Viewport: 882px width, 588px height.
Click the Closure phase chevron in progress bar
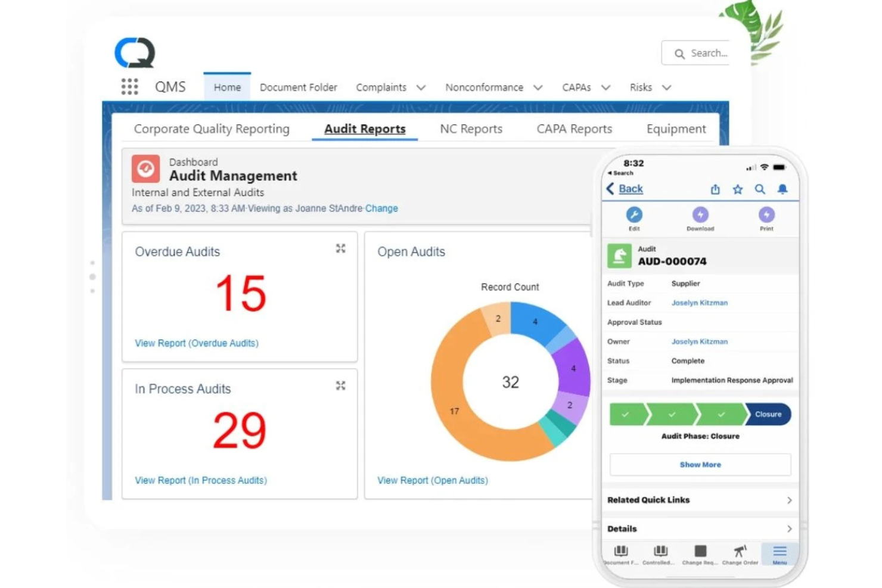point(768,414)
